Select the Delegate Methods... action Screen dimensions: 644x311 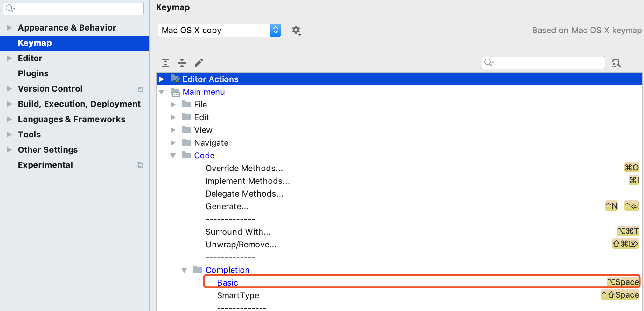(x=244, y=194)
